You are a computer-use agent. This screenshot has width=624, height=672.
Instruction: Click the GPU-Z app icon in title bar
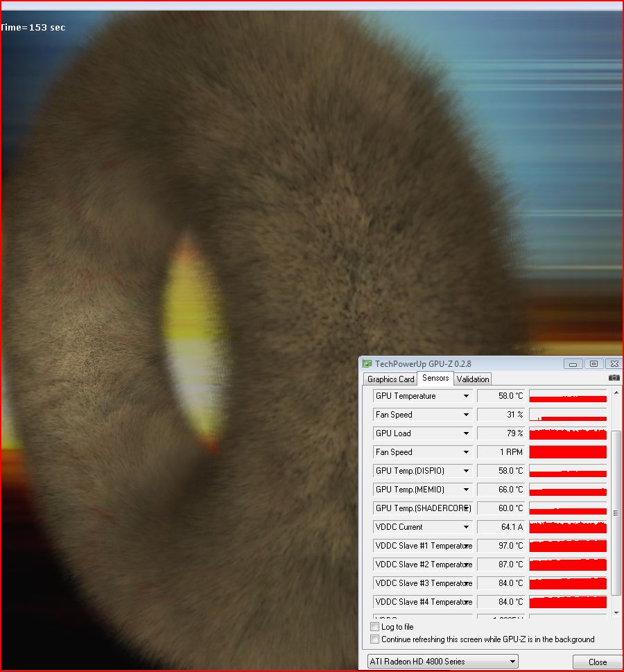tap(367, 364)
